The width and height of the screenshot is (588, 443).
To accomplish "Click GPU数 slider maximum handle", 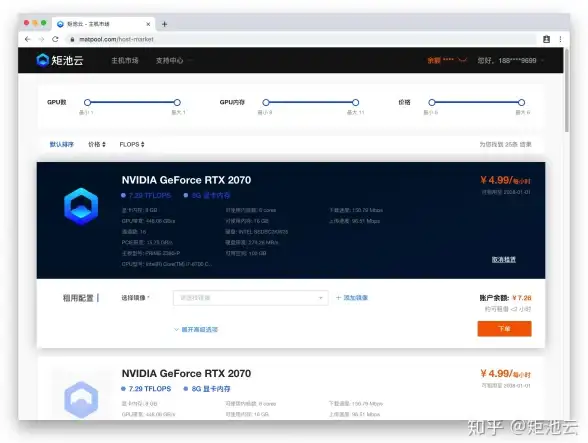I will coord(177,102).
